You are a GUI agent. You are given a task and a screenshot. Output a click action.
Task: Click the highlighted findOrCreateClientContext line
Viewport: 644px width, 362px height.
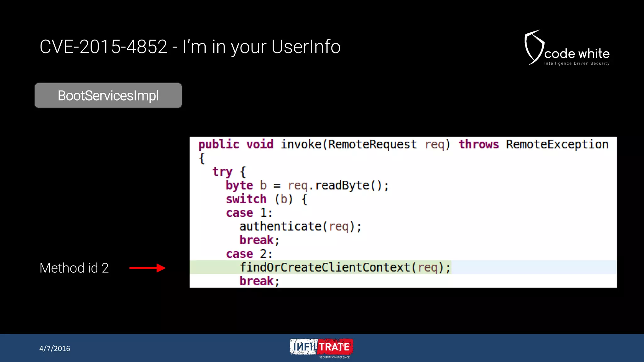coord(345,267)
